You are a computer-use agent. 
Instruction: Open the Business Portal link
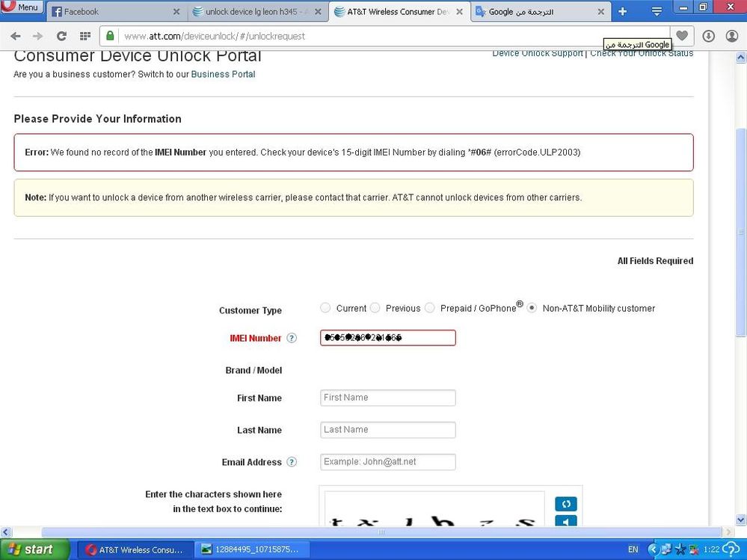click(223, 74)
